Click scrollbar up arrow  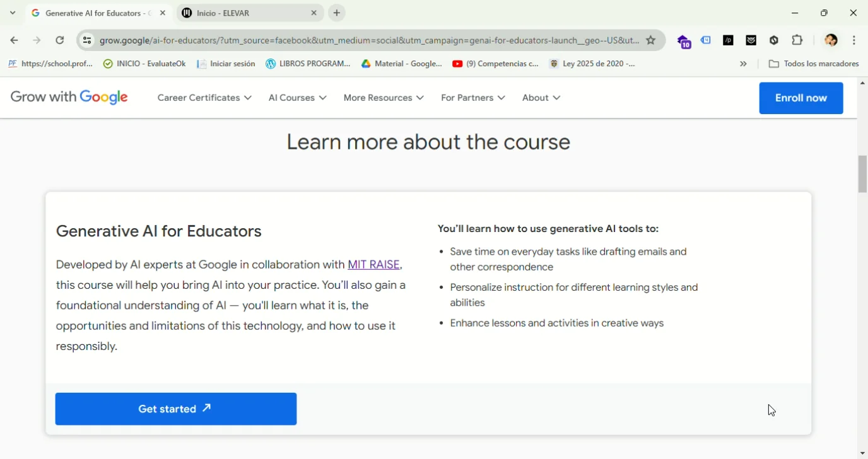862,83
